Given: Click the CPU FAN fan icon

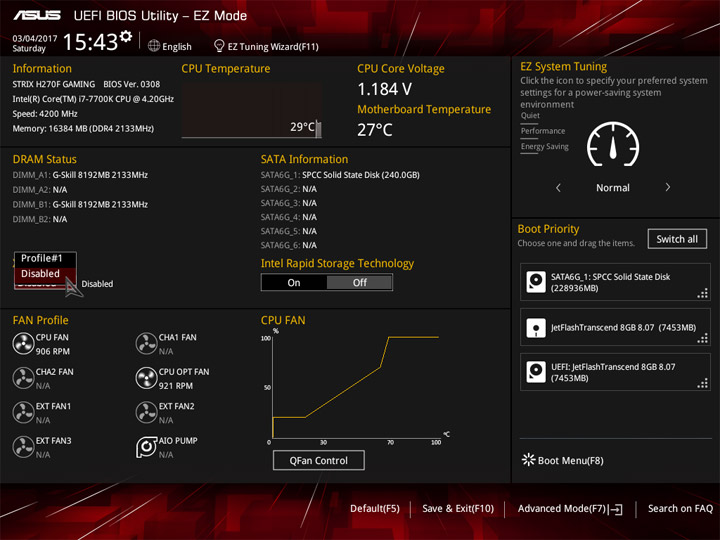Looking at the screenshot, I should click(x=23, y=344).
